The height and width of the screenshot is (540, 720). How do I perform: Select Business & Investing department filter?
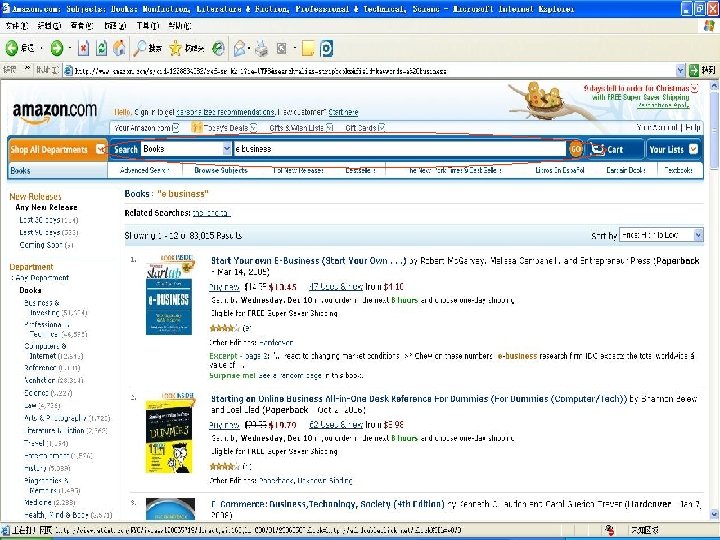[55, 308]
